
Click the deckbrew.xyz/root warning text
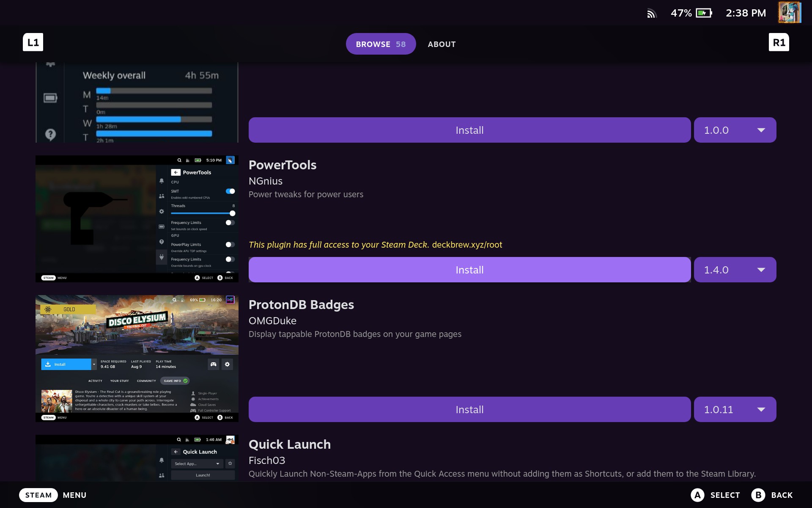pos(467,245)
